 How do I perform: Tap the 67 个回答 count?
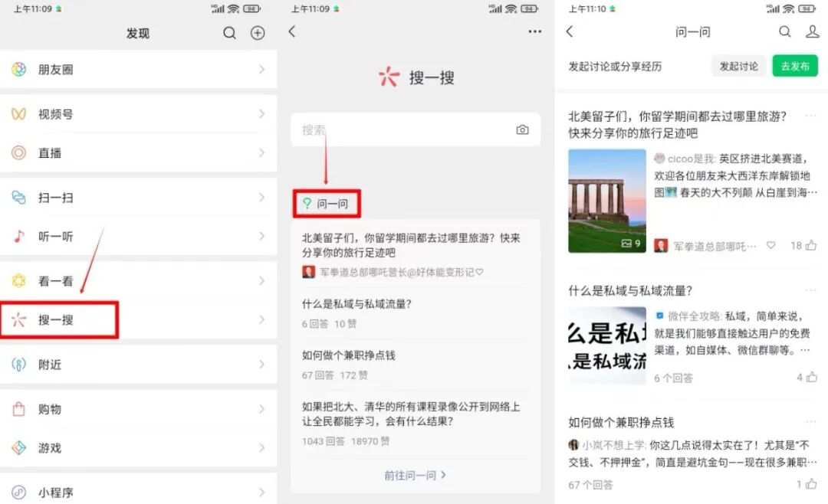[590, 485]
